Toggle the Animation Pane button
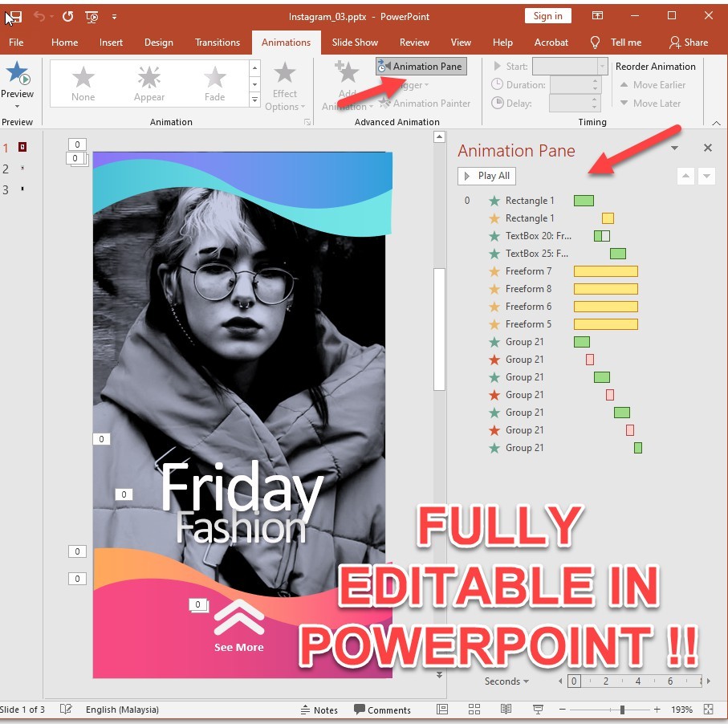 [x=421, y=67]
